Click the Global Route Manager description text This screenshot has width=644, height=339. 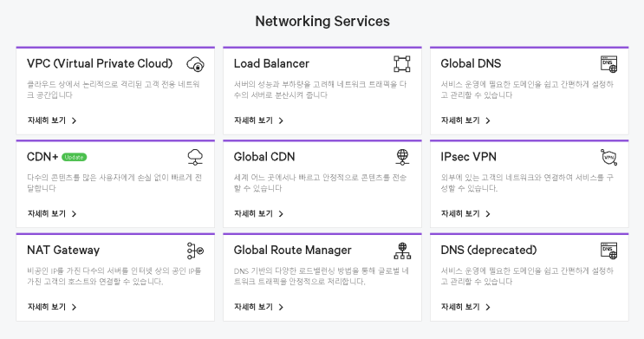(322, 276)
